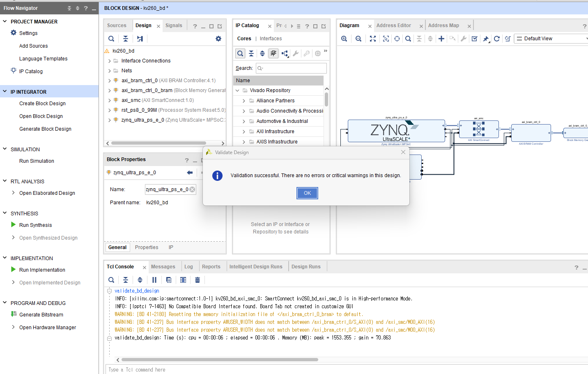Toggle Tcl Console column view icon

coord(183,280)
